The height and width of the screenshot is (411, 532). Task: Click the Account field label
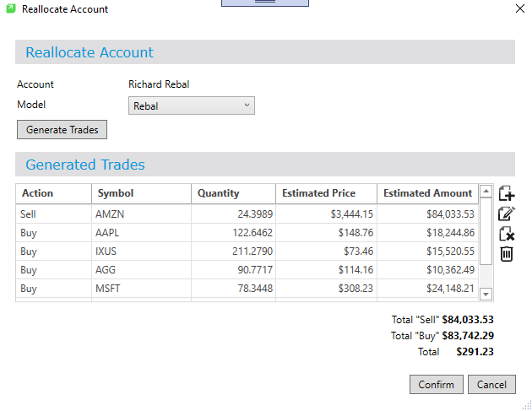tap(35, 84)
